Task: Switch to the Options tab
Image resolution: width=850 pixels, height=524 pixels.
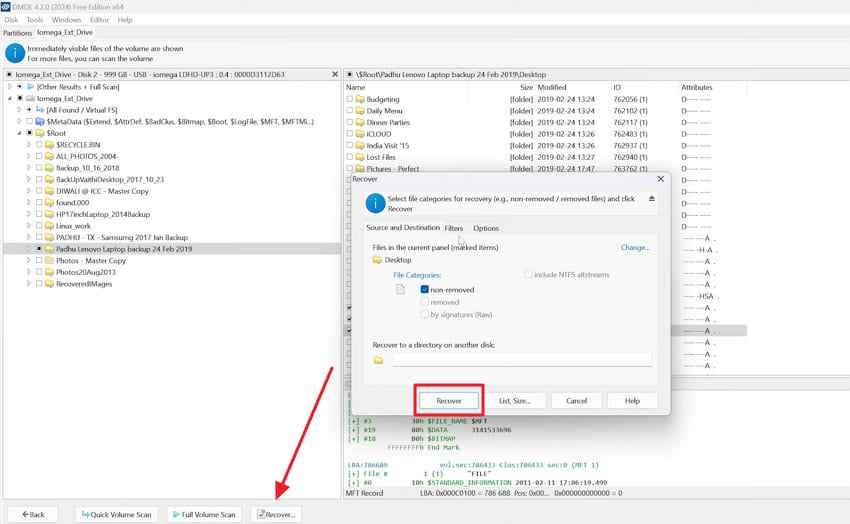Action: pyautogui.click(x=486, y=228)
